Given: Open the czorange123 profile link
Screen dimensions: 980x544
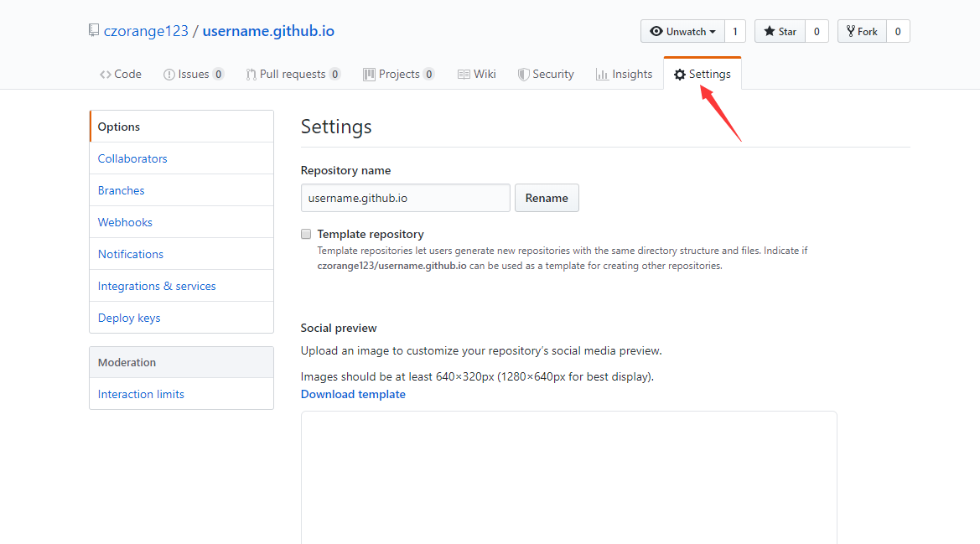Looking at the screenshot, I should coord(146,31).
